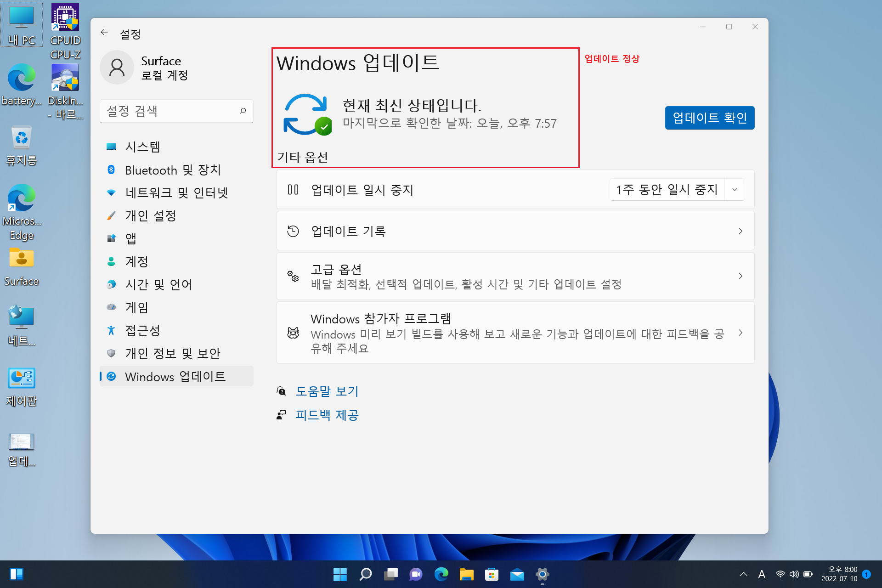The height and width of the screenshot is (588, 882).
Task: Select 개인 정보 및 보안 in sidebar
Action: tap(173, 353)
